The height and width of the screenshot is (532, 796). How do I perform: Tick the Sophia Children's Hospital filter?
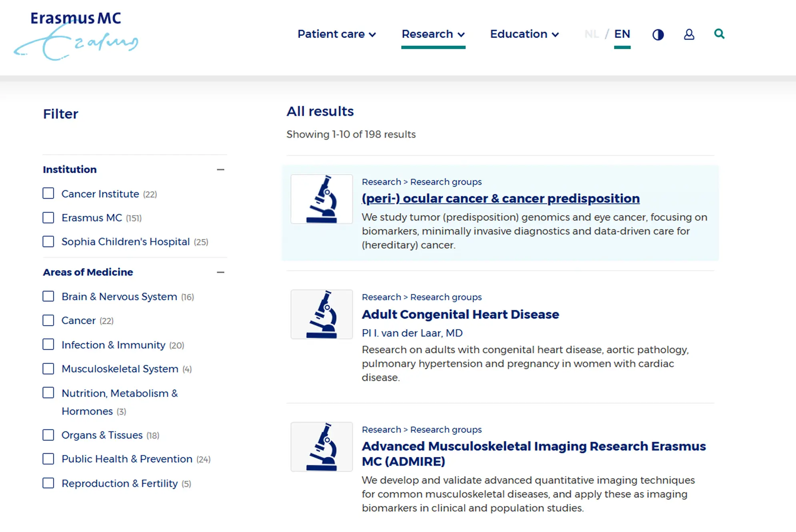click(48, 241)
